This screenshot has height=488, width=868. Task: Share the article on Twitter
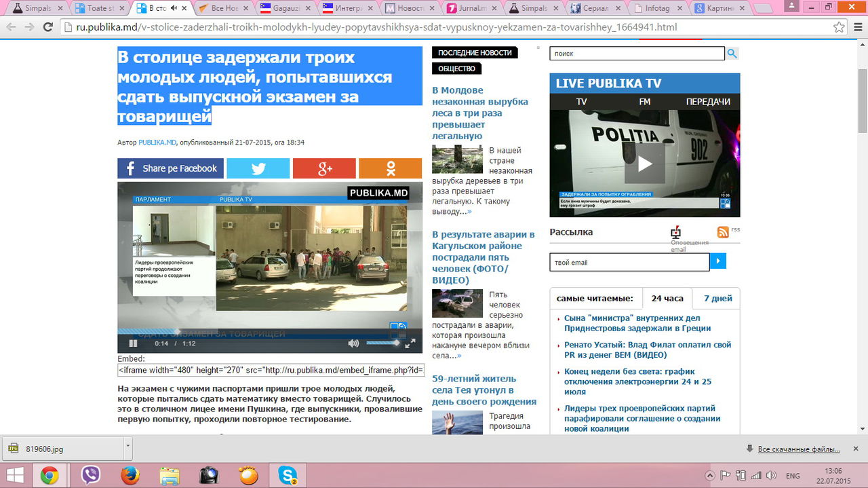coord(258,168)
